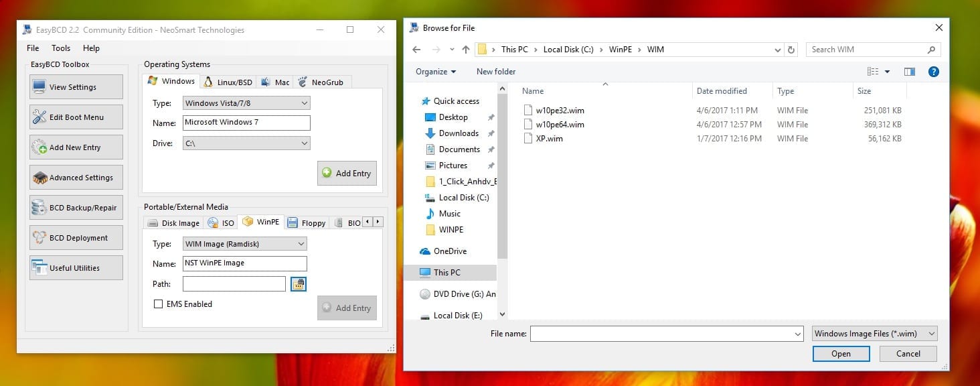Click the Search WIM box
980x386 pixels.
873,50
